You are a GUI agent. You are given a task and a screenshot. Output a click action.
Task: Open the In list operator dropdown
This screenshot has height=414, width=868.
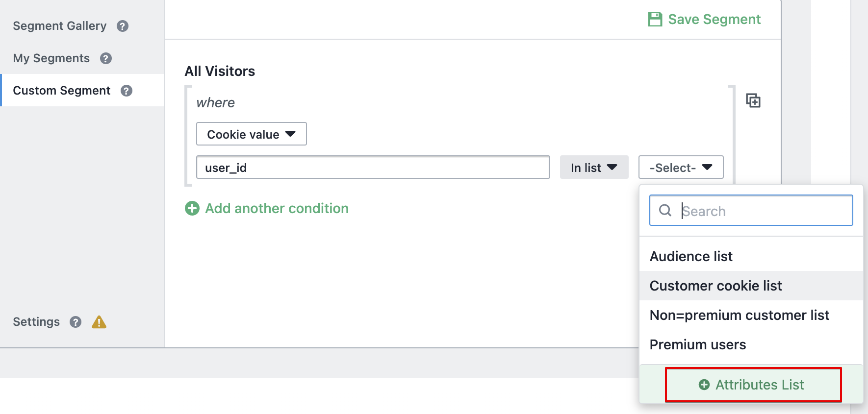(594, 167)
